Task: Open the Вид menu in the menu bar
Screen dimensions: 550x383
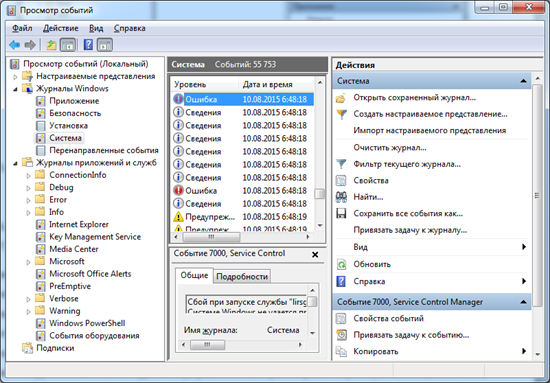Action: [x=96, y=28]
